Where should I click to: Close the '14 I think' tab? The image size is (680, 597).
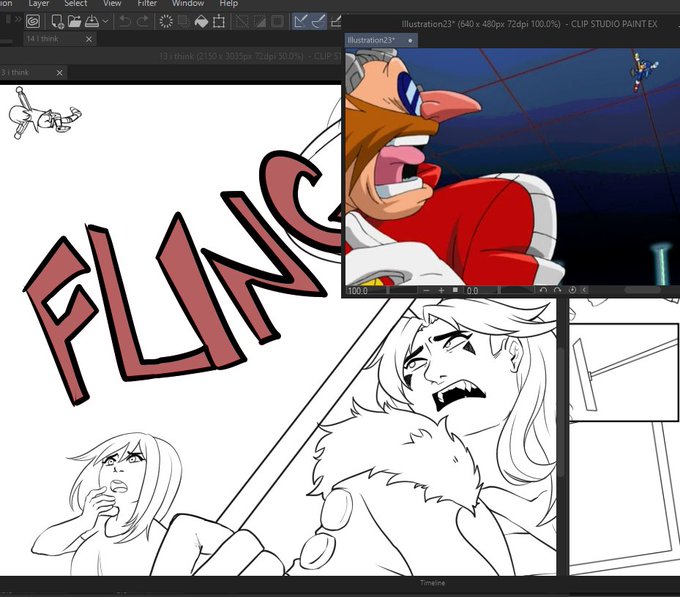[89, 39]
